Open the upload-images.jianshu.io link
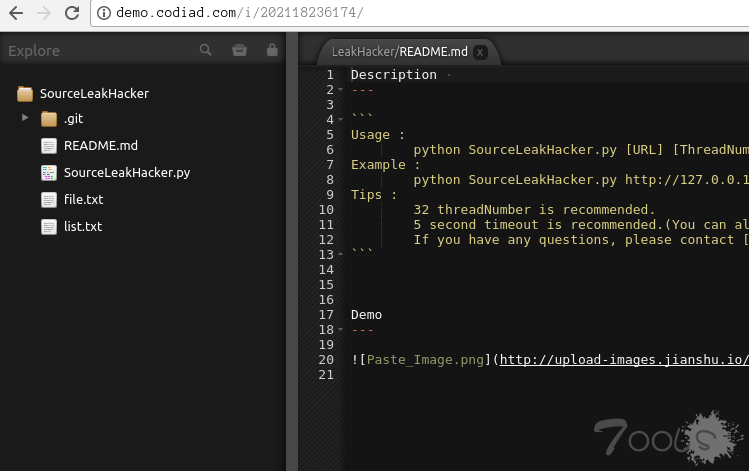749x471 pixels. click(624, 360)
